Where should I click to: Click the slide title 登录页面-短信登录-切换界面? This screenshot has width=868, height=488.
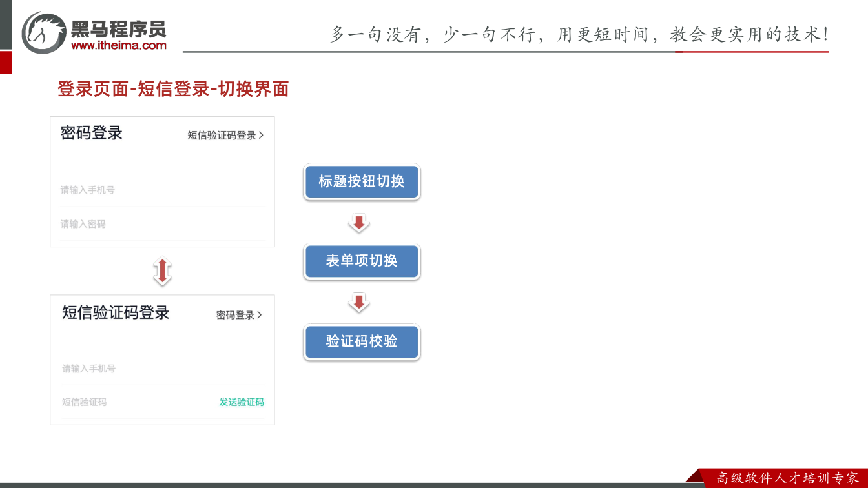click(173, 89)
